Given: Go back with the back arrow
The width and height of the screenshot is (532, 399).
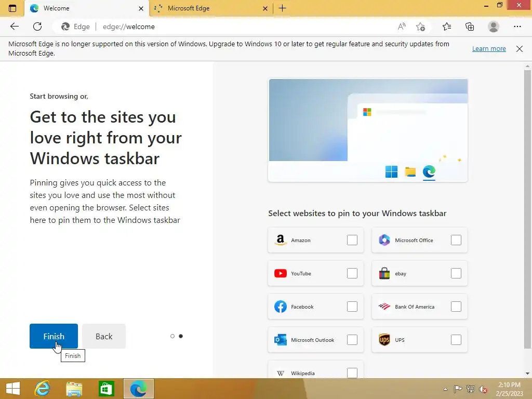Looking at the screenshot, I should point(14,26).
